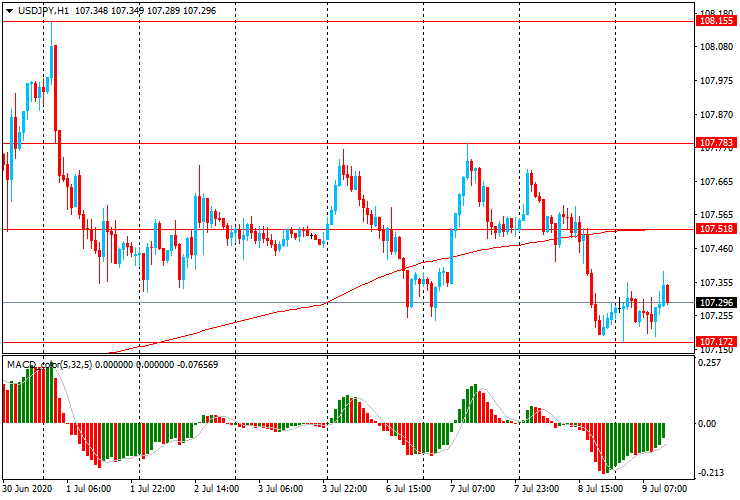
Task: Select the 107.518 price level tag
Action: pos(716,230)
